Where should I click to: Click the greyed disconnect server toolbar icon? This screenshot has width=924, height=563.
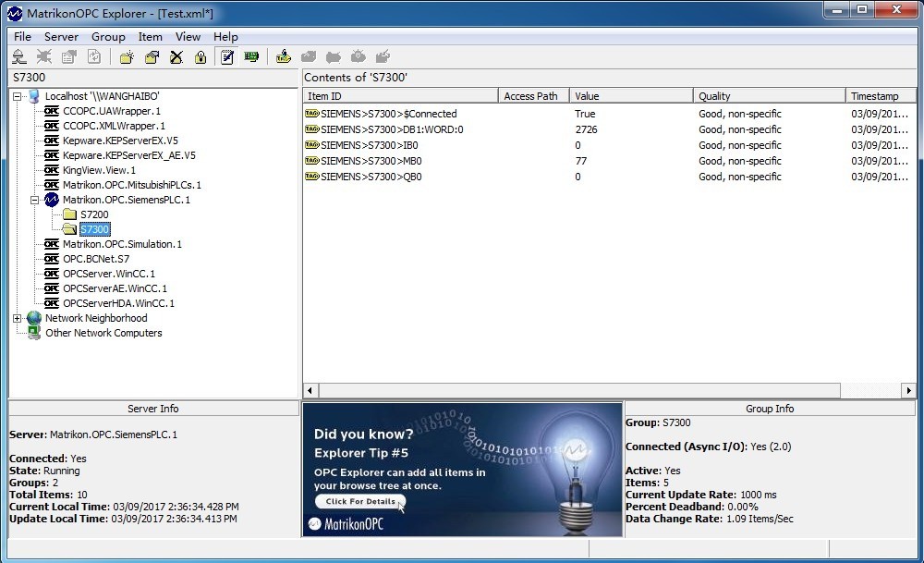[x=44, y=56]
